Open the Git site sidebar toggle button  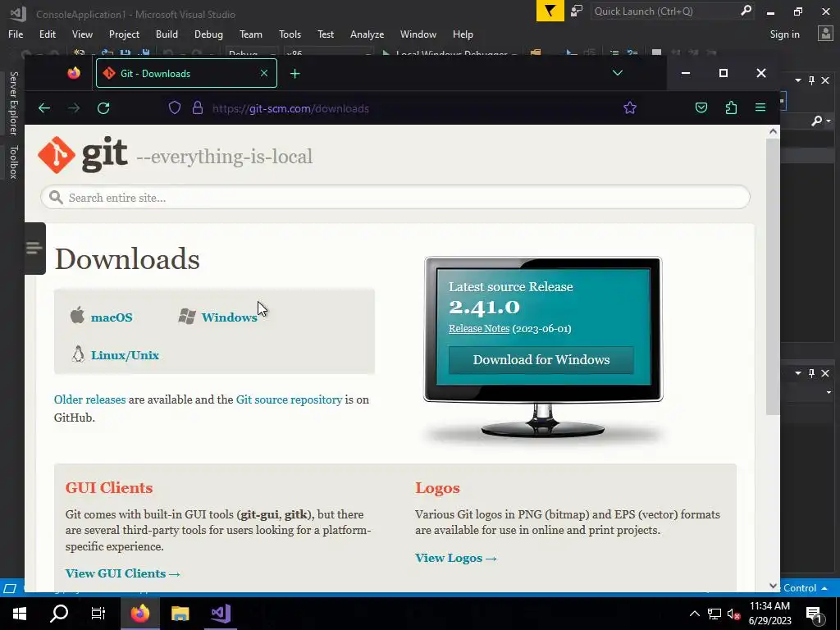tap(34, 248)
